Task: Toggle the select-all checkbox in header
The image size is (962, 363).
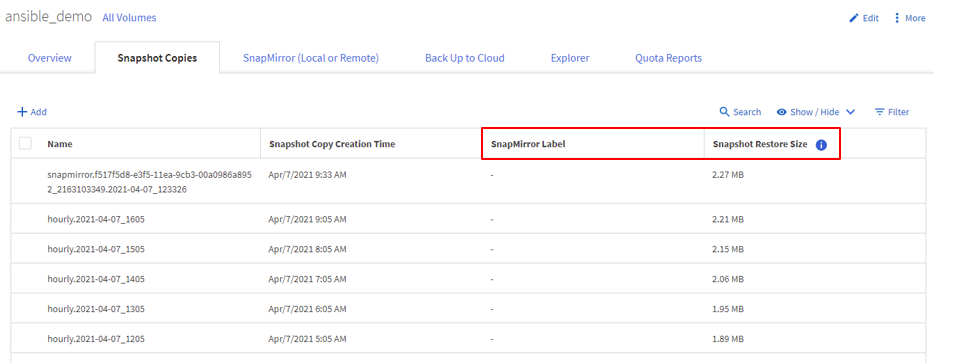Action: (25, 143)
